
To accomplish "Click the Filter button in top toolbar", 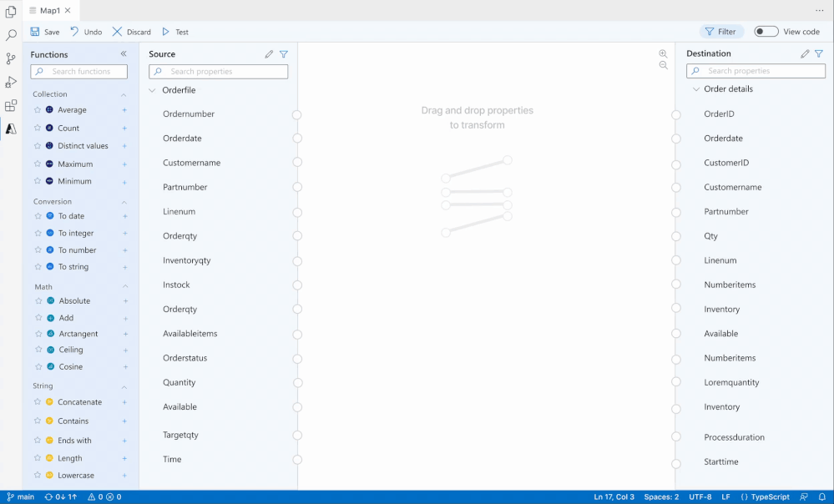I will tap(720, 32).
